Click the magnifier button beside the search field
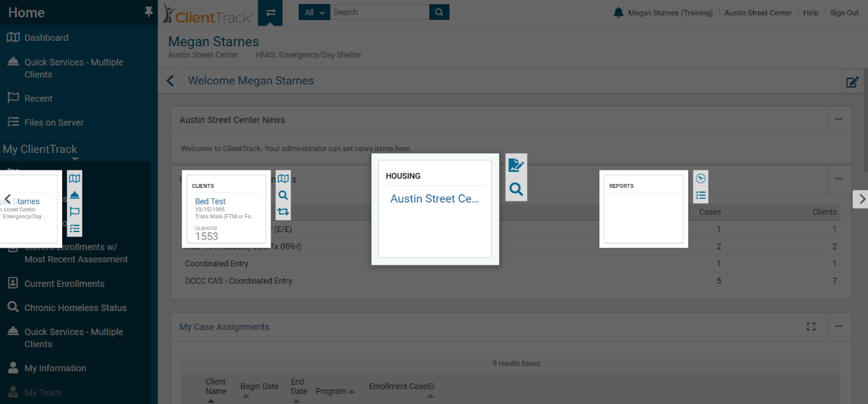 click(x=439, y=12)
